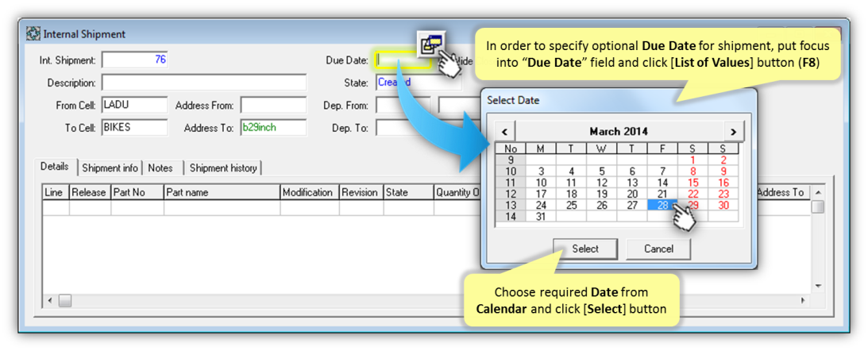
Task: Select March 17 in the calendar
Action: point(542,195)
